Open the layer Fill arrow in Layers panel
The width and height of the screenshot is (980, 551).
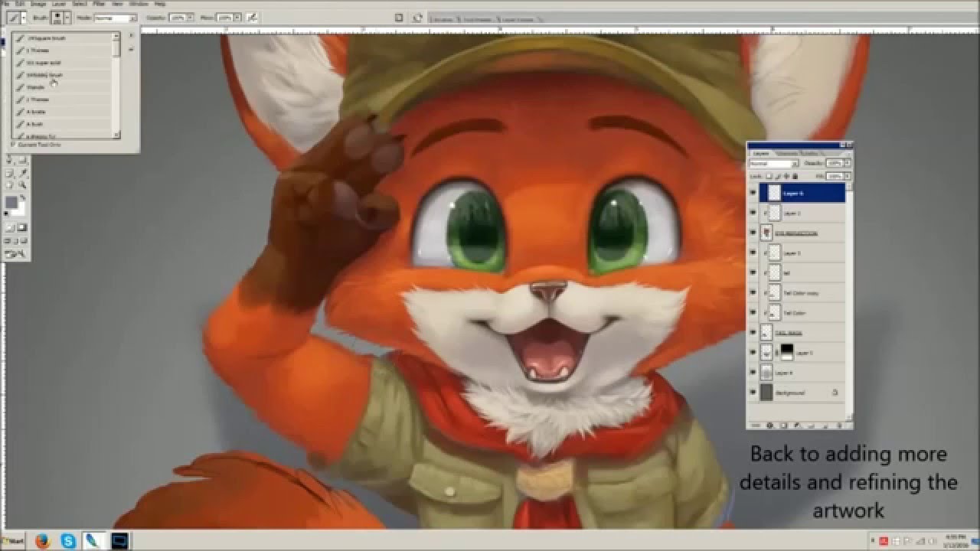point(848,176)
